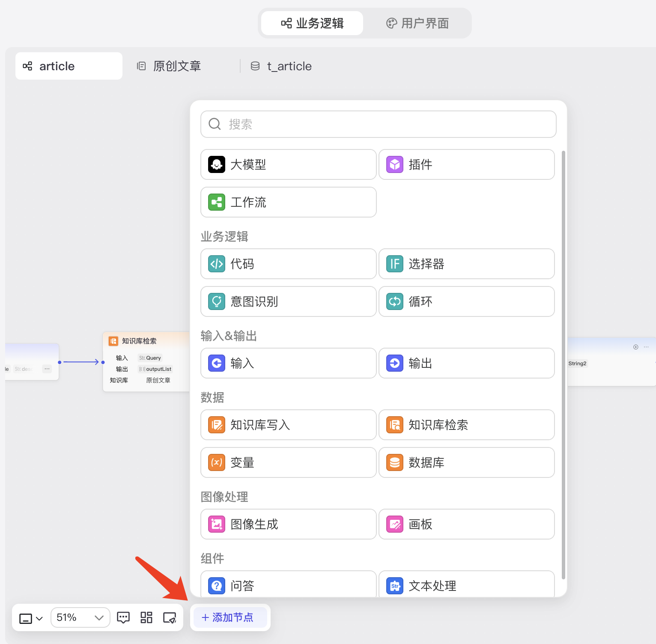Open the interaction mode dropdown in toolbar
This screenshot has height=644, width=656.
(x=31, y=618)
